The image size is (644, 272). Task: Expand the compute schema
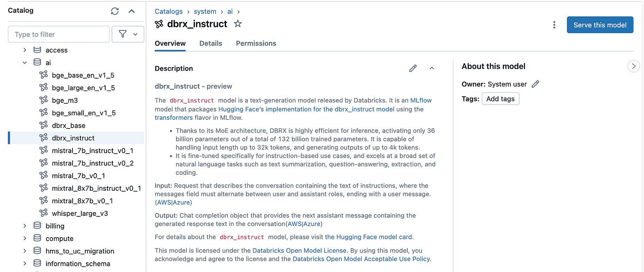[x=25, y=238]
